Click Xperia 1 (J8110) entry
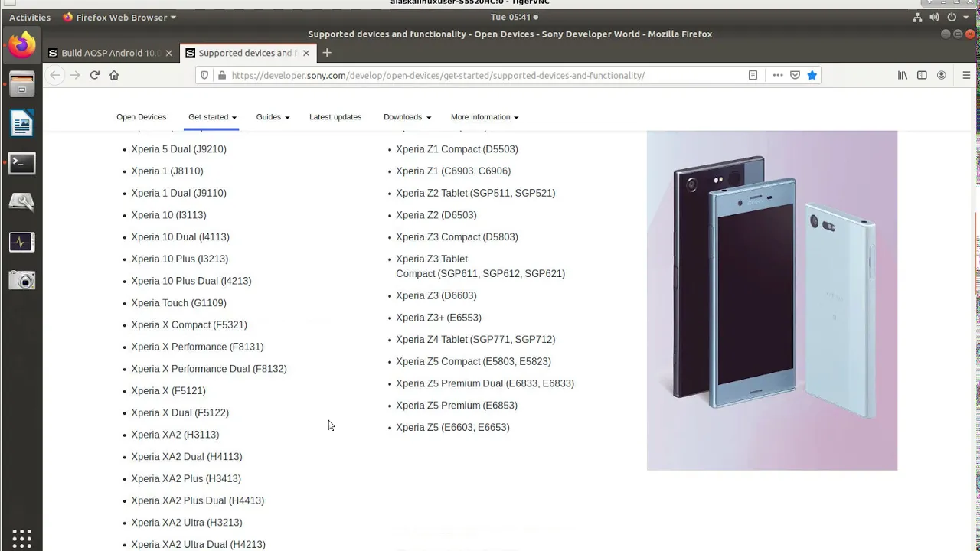 tap(167, 171)
